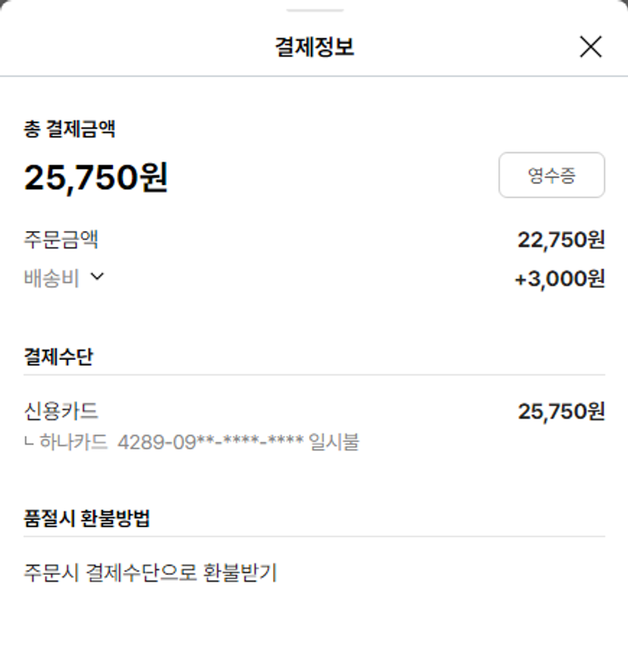
Task: Click the 일시불 installment text
Action: [x=334, y=441]
